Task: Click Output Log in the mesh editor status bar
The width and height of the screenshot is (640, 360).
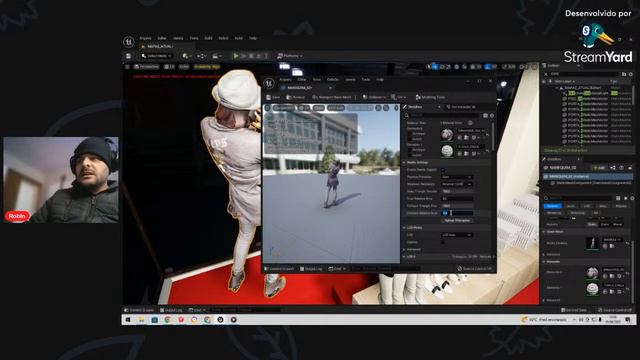Action: 311,269
